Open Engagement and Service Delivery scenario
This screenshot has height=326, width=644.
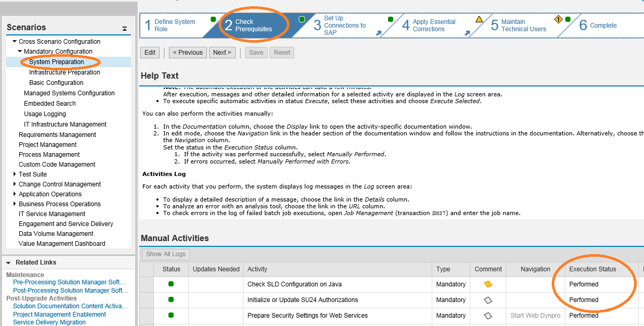click(66, 224)
